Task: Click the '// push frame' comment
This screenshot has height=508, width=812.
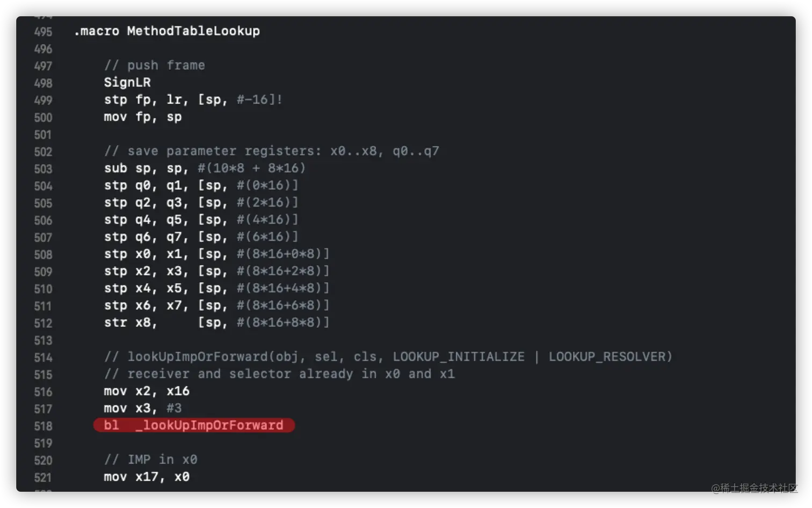Action: 154,66
